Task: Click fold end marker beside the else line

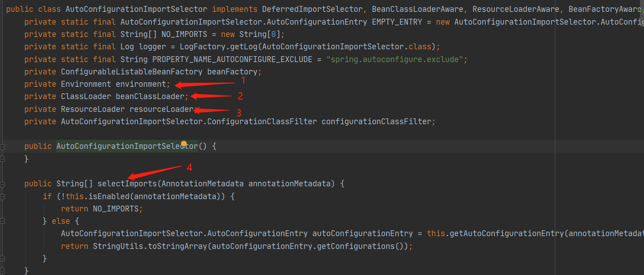Action: click(3, 222)
